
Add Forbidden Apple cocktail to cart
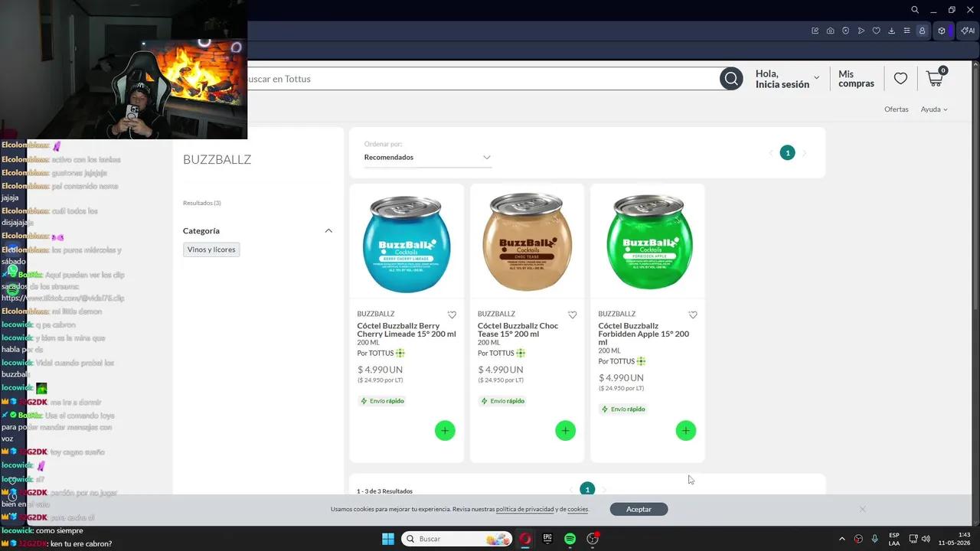coord(686,431)
